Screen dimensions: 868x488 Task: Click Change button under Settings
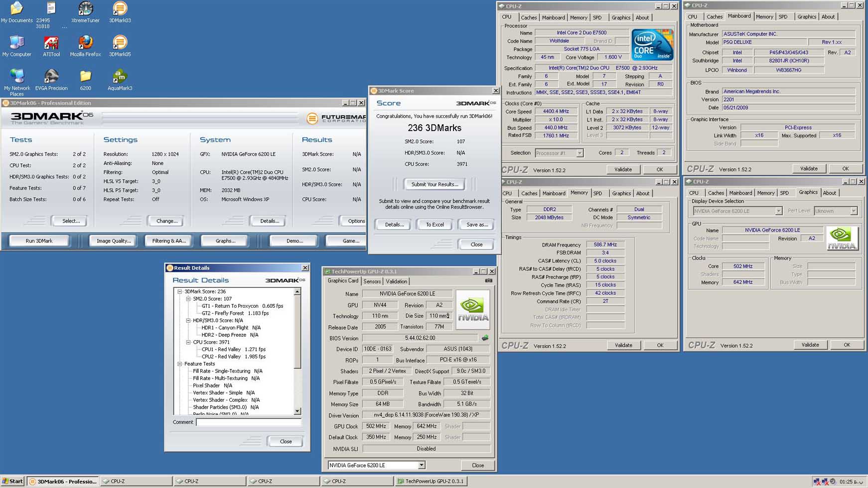[x=167, y=221]
